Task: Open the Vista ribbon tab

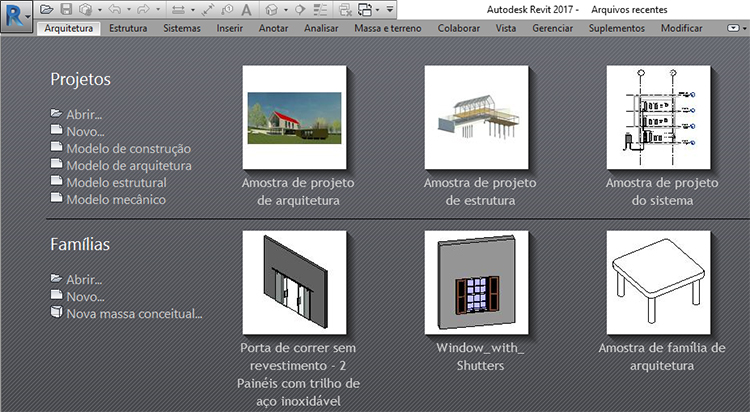Action: click(x=506, y=28)
